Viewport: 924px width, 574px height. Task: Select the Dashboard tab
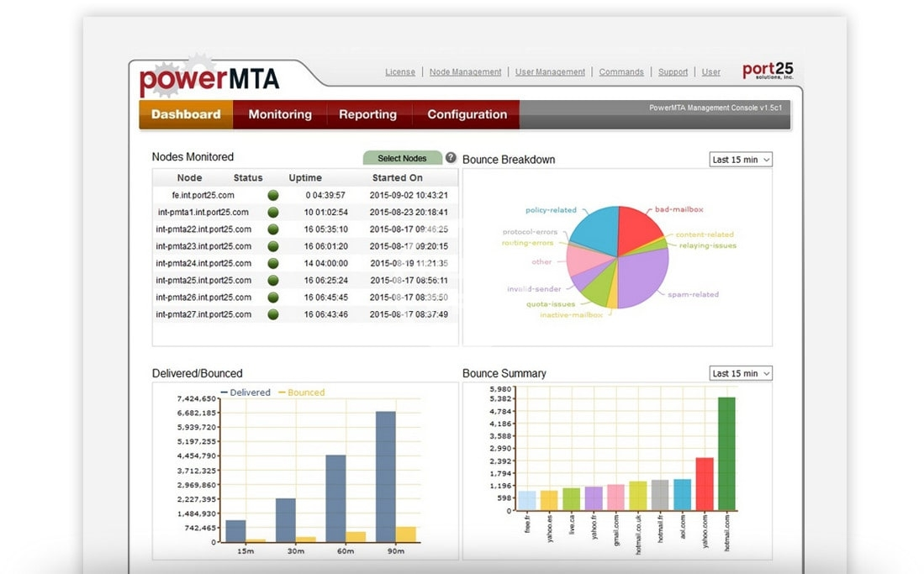[186, 114]
